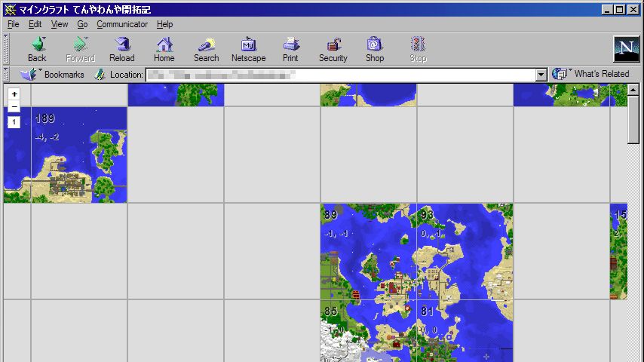Reload the current page
Viewport: 644px width, 362px height.
tap(122, 49)
